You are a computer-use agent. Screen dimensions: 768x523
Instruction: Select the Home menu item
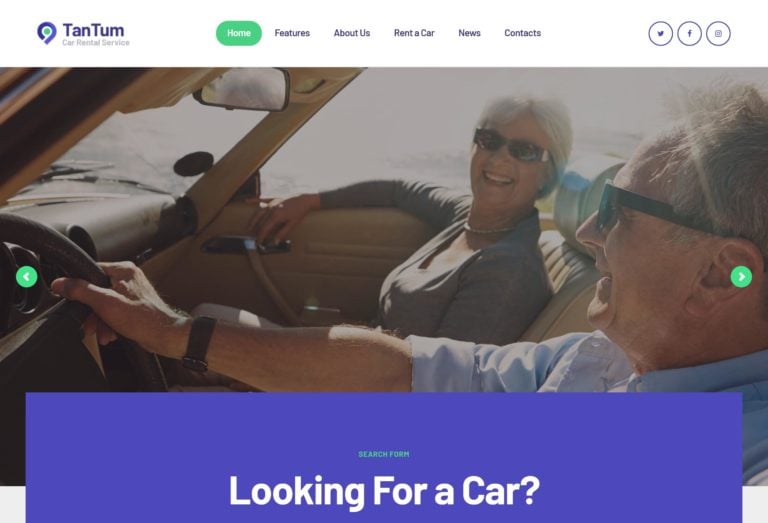[x=239, y=33]
